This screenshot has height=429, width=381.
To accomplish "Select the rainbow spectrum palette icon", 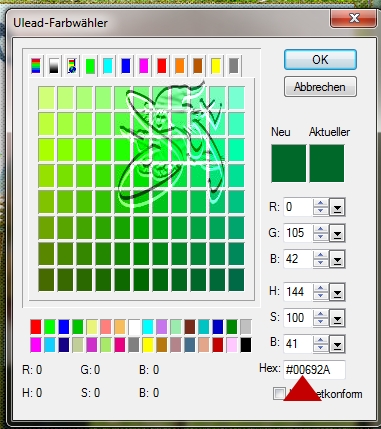I will pos(36,66).
